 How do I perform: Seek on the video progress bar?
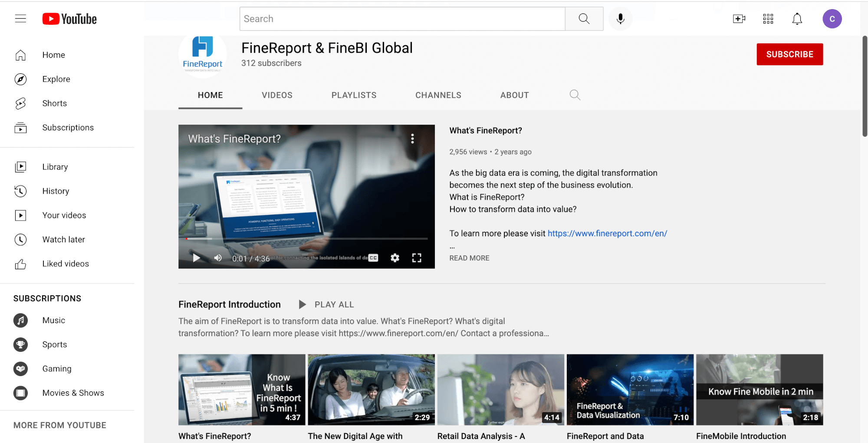(306, 238)
